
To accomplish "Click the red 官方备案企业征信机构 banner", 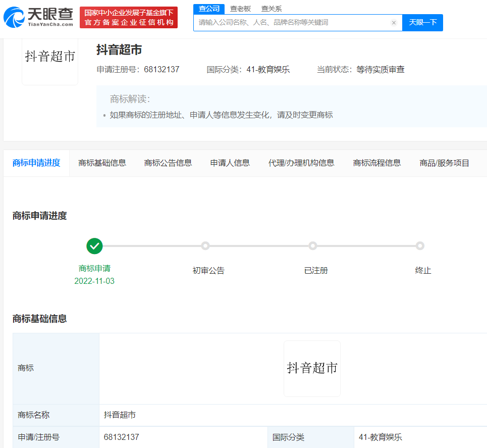I will tap(129, 18).
